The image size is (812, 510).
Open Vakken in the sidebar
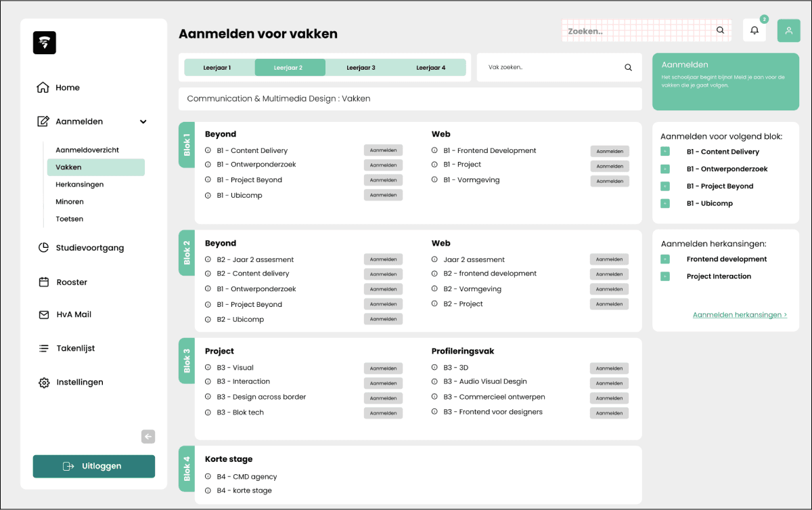[x=95, y=167]
